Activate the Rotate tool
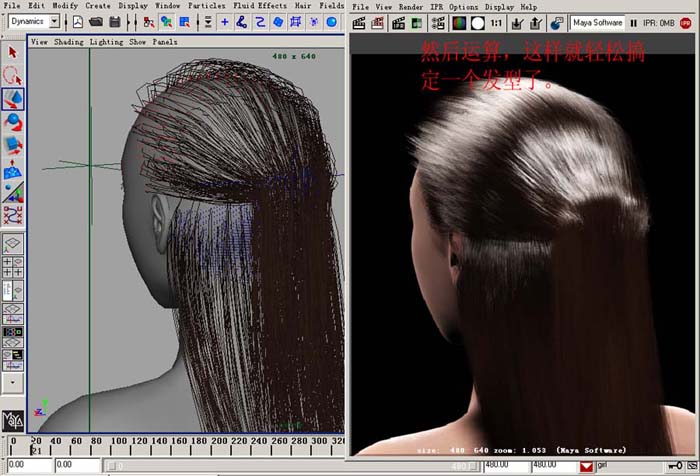 click(x=12, y=122)
